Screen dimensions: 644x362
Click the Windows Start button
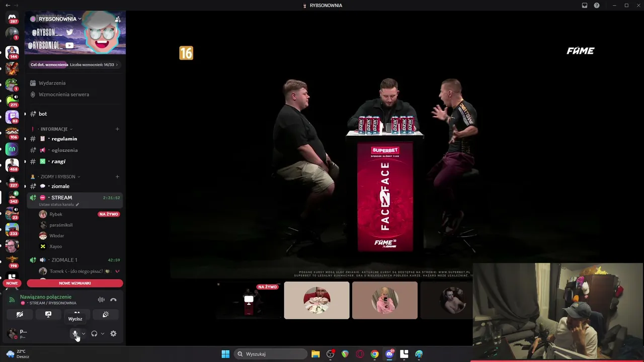click(x=225, y=354)
